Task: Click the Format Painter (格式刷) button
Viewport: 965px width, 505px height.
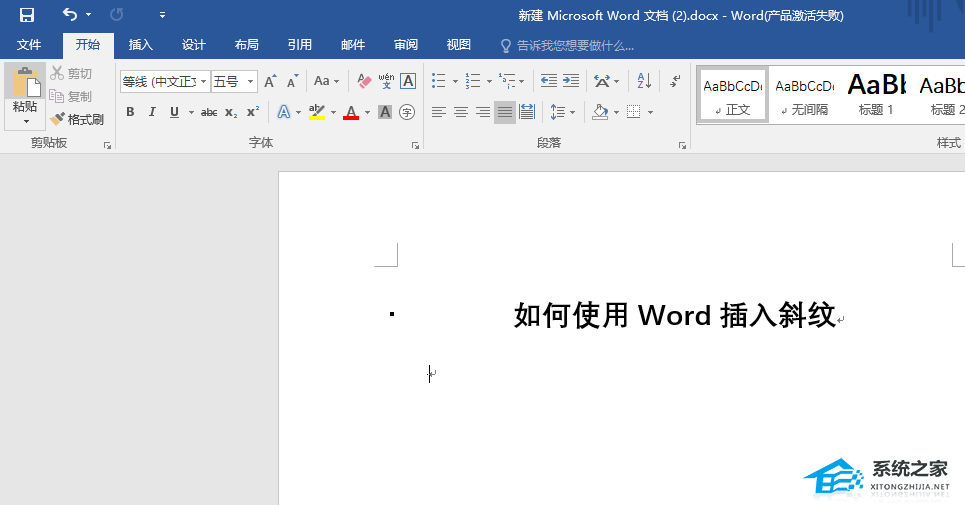Action: pos(77,119)
